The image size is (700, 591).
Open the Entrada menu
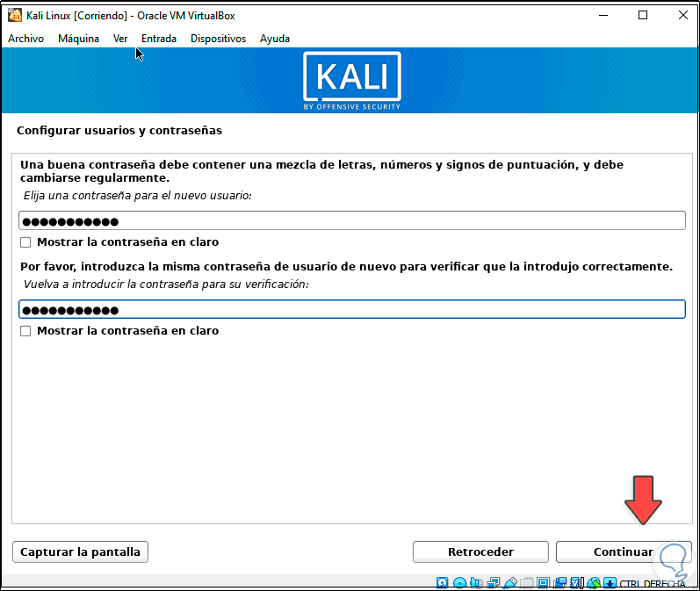(x=159, y=39)
